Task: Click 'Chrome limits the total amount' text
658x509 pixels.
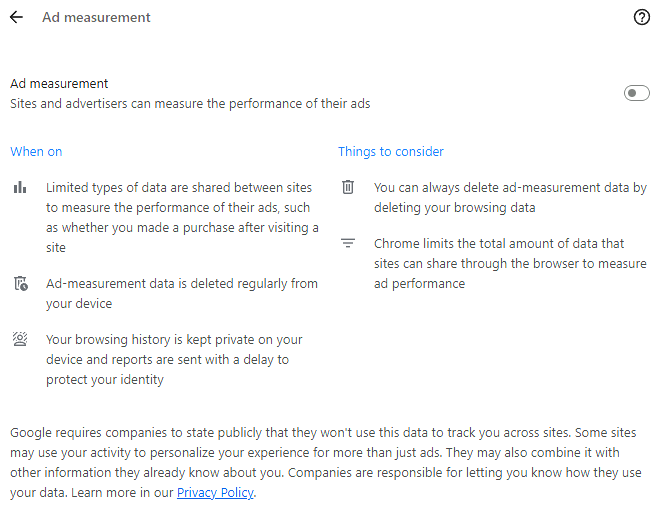Action: [510, 263]
